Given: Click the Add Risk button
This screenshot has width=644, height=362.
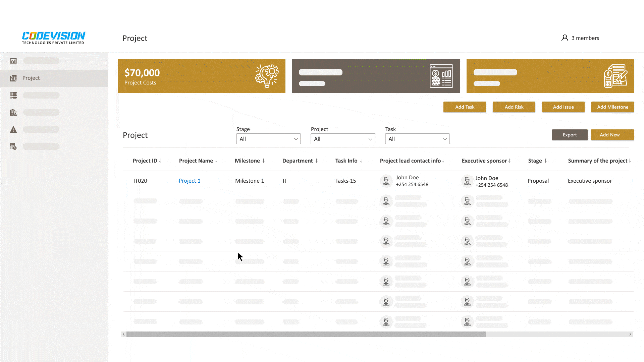Looking at the screenshot, I should pyautogui.click(x=514, y=107).
